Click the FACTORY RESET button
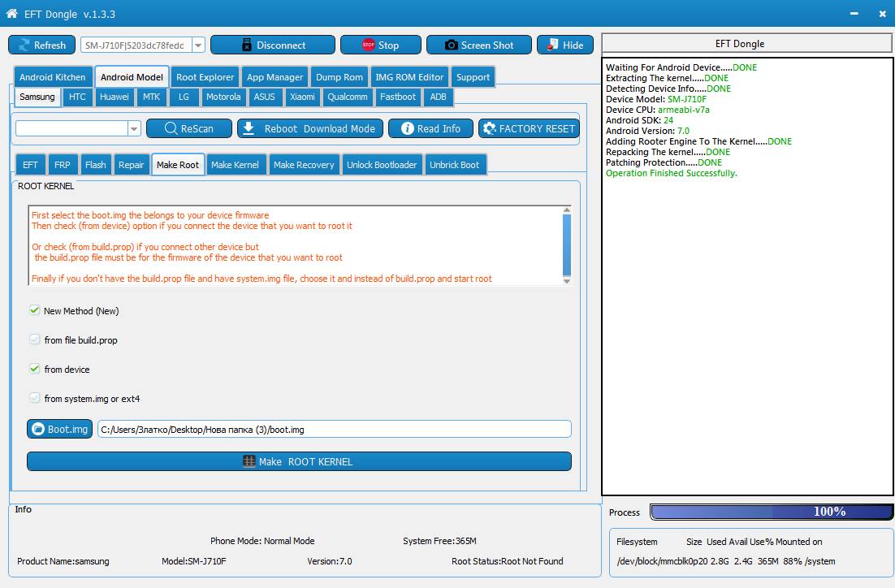 (530, 129)
